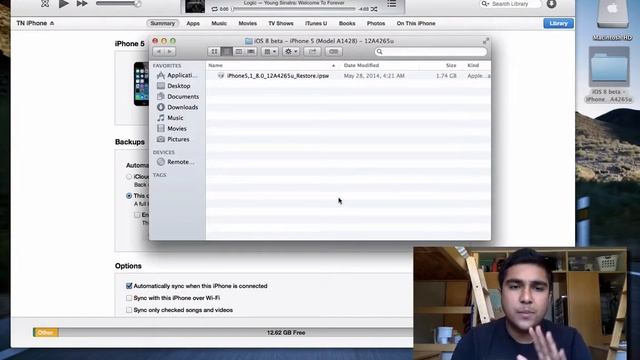
Task: Click the playback progress bar in iTunes
Action: click(x=294, y=9)
